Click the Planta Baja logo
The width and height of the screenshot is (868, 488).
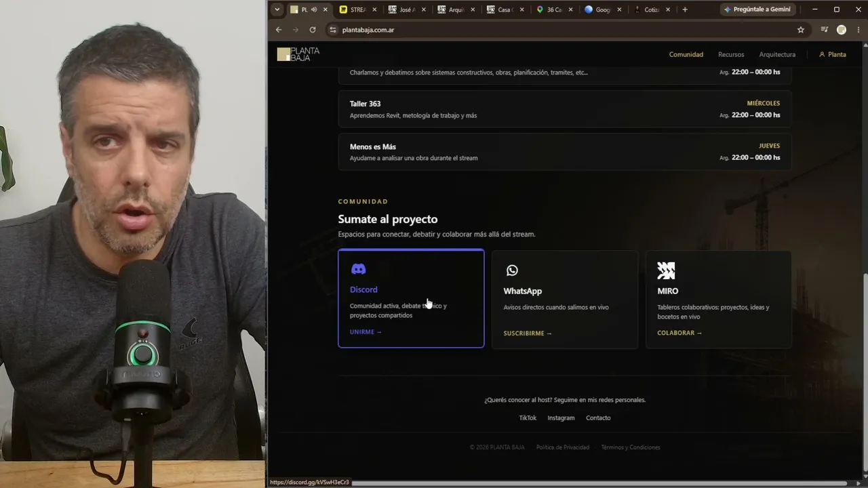(298, 54)
